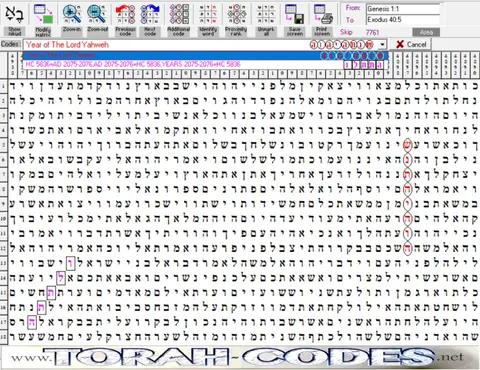
Task: Click the Print screen icon
Action: click(x=323, y=14)
